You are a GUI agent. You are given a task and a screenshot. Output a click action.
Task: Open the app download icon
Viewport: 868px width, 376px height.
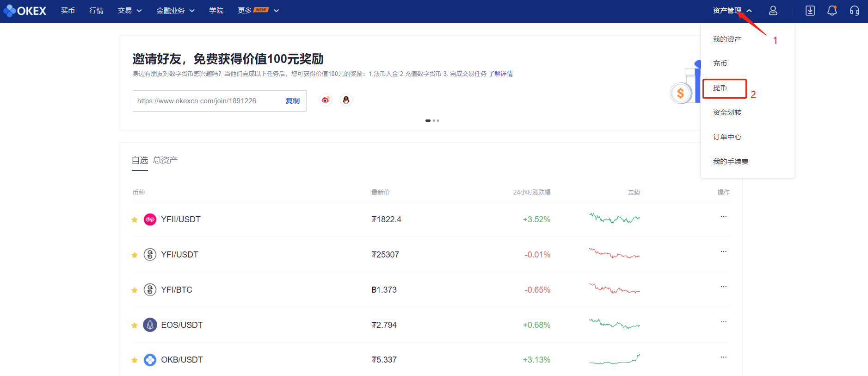810,11
